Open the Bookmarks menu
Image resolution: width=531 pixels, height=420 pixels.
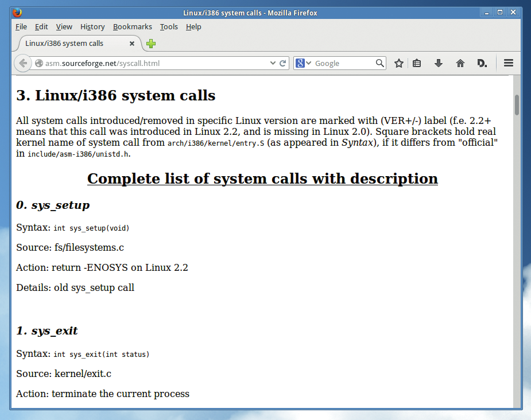[133, 27]
